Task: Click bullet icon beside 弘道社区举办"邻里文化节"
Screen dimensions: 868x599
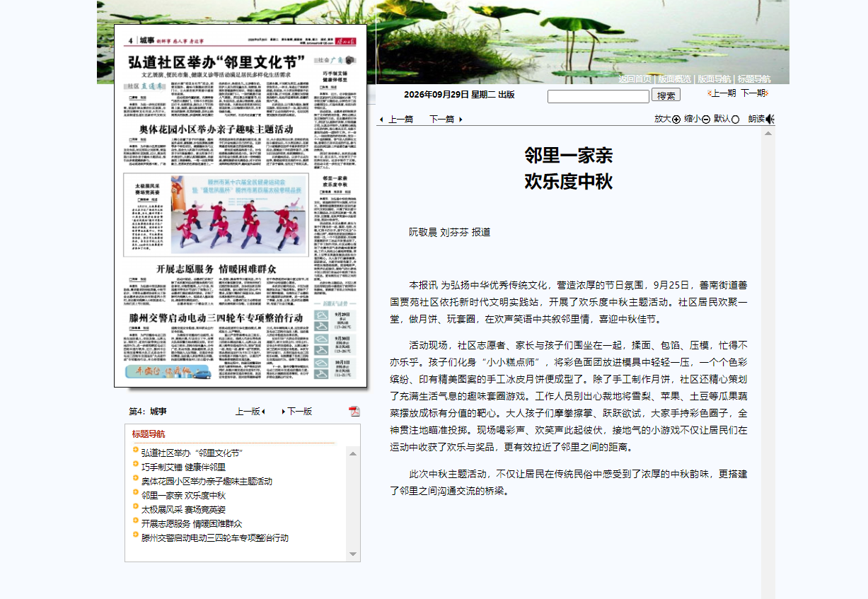Action: [135, 450]
